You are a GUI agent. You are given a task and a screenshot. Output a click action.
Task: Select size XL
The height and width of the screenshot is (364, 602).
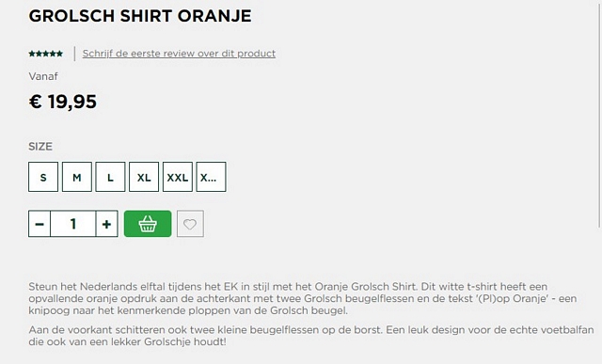pyautogui.click(x=144, y=177)
